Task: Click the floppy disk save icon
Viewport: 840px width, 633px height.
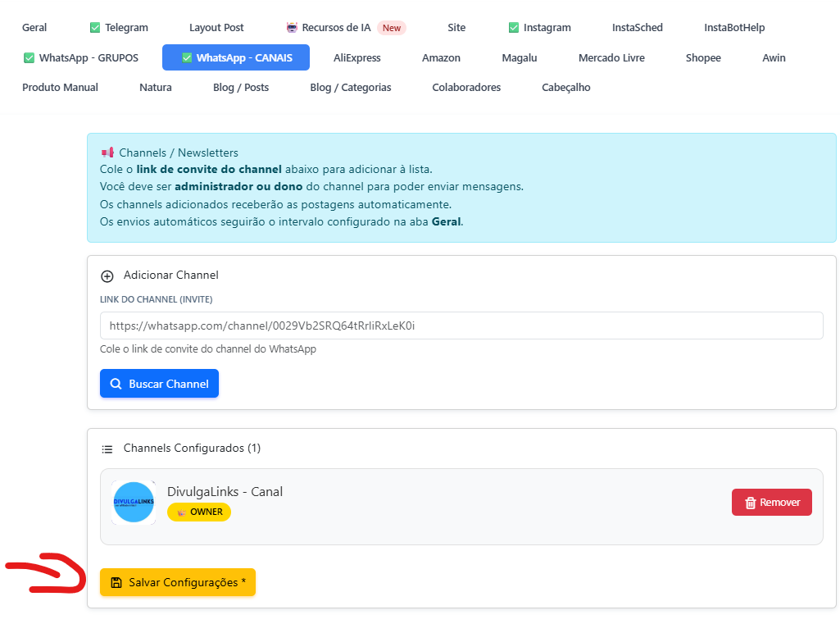Action: [116, 582]
